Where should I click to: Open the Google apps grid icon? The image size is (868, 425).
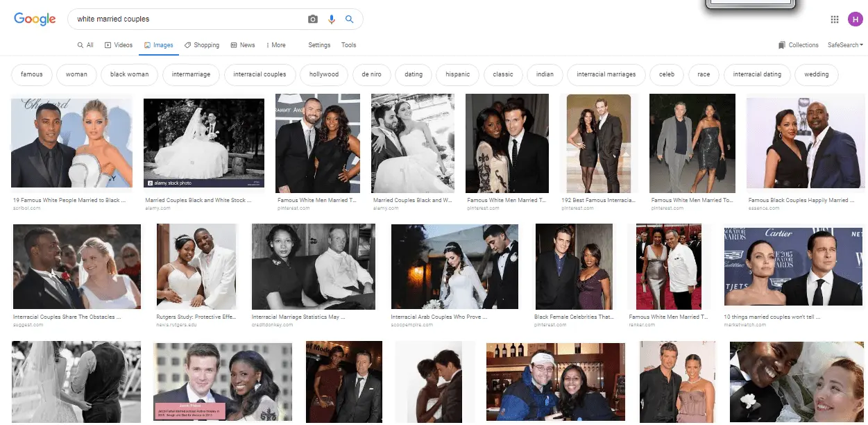[835, 19]
